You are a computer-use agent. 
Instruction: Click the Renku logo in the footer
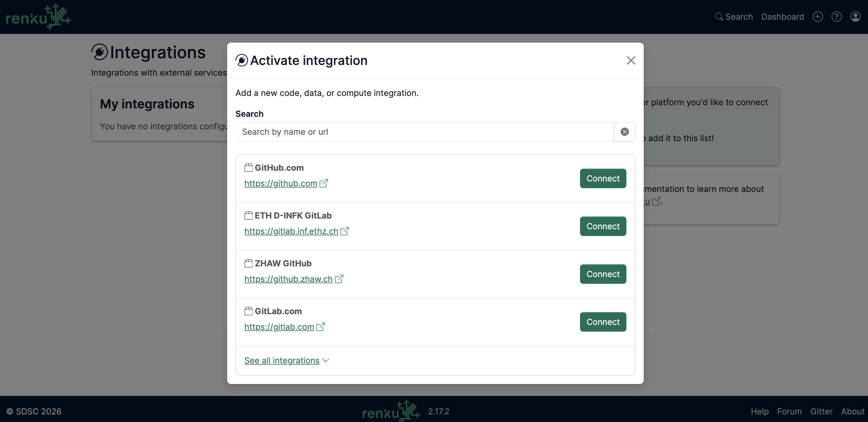(391, 411)
